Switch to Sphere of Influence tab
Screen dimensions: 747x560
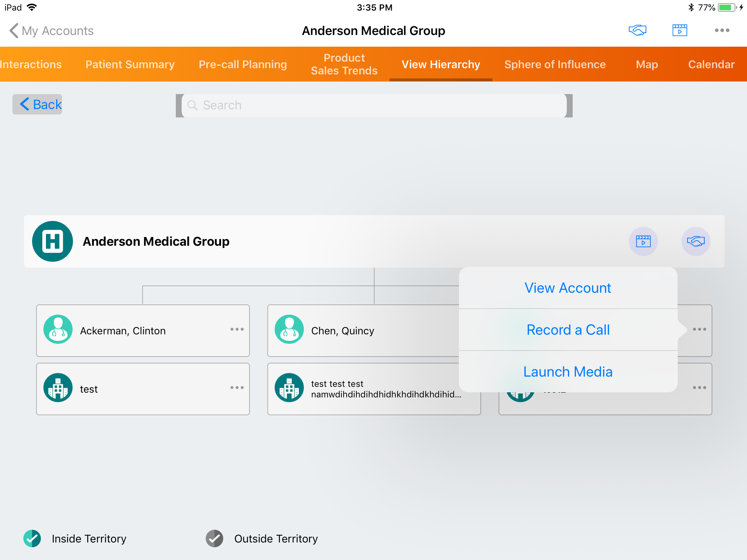(x=555, y=65)
